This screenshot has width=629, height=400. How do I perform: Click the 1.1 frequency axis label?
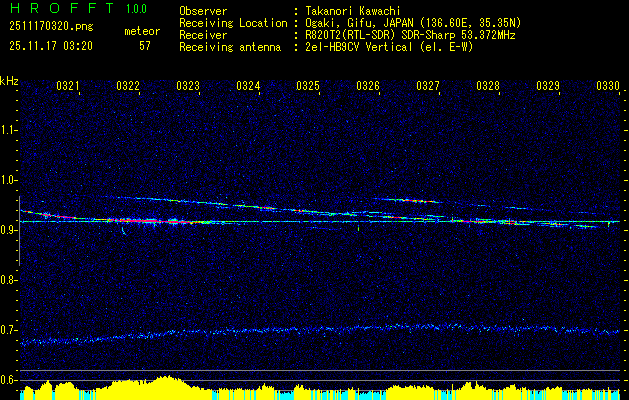pos(9,129)
